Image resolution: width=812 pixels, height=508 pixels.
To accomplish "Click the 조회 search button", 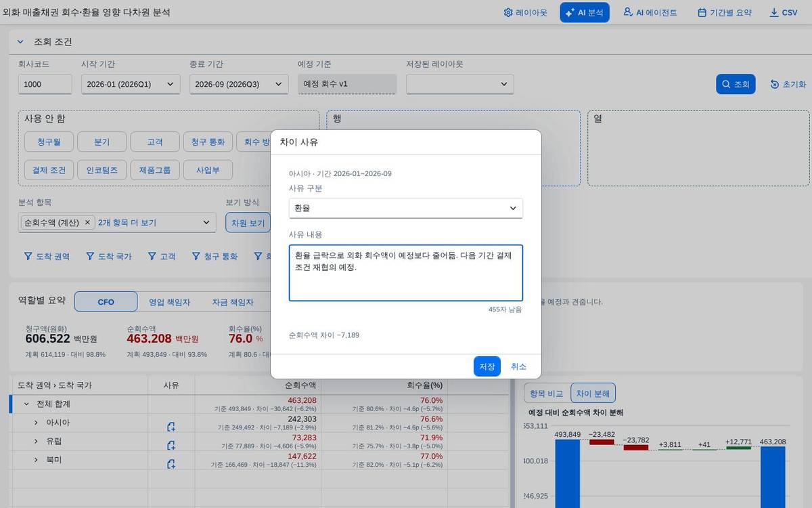I will [x=736, y=84].
